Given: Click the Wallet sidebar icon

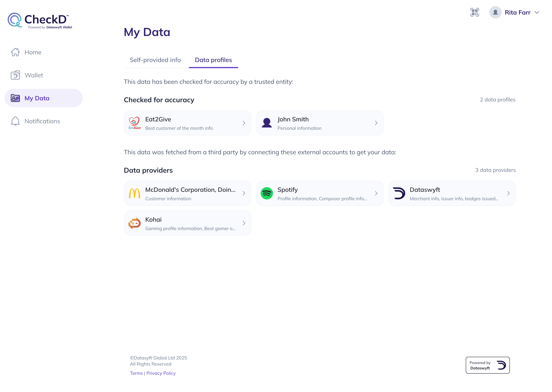Looking at the screenshot, I should click(15, 75).
